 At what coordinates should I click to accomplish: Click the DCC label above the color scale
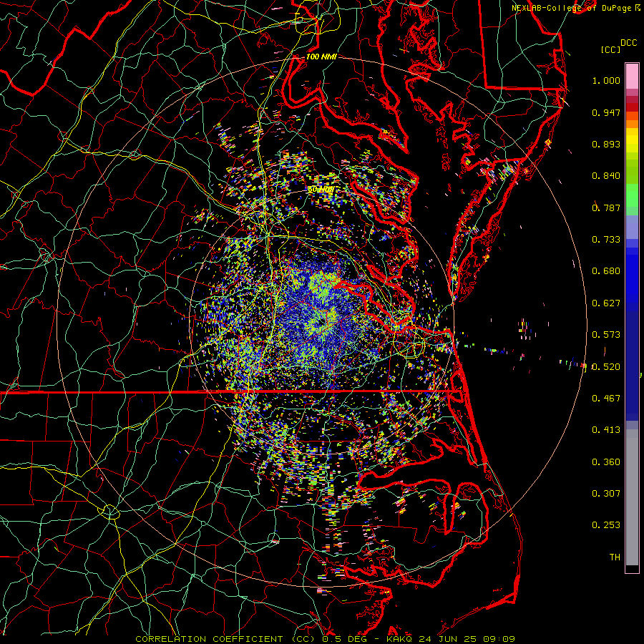(x=629, y=43)
